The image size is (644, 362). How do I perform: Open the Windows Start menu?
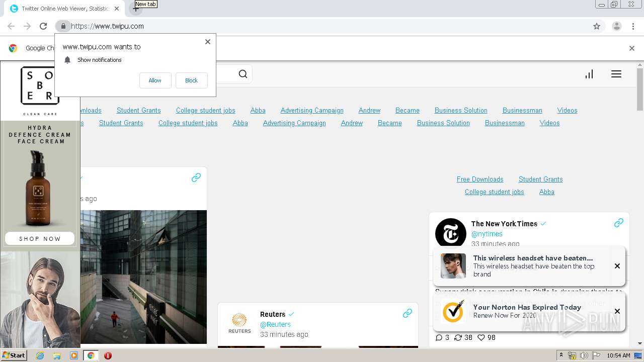click(x=14, y=355)
